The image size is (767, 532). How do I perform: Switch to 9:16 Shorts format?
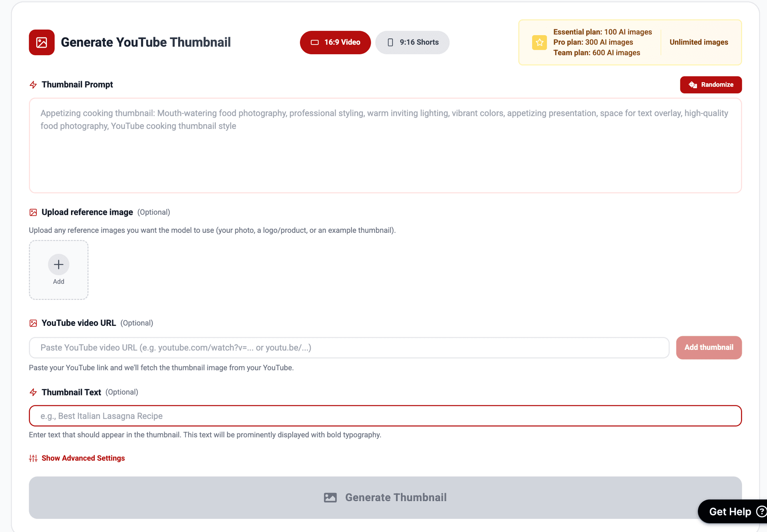pos(412,42)
